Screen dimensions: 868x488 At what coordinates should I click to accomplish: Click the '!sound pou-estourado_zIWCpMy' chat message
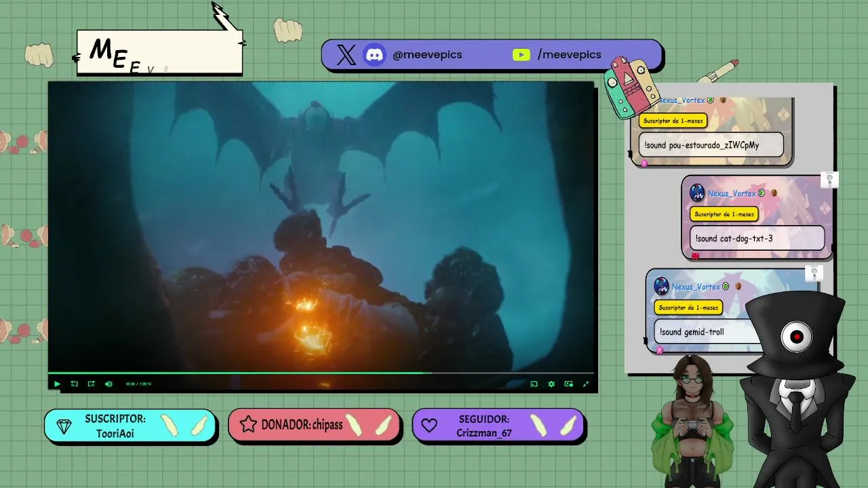pyautogui.click(x=711, y=145)
